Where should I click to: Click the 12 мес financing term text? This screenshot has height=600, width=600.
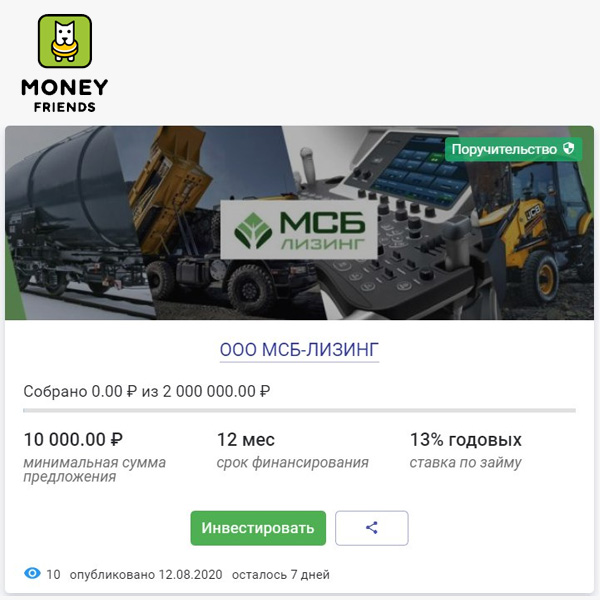pyautogui.click(x=246, y=440)
